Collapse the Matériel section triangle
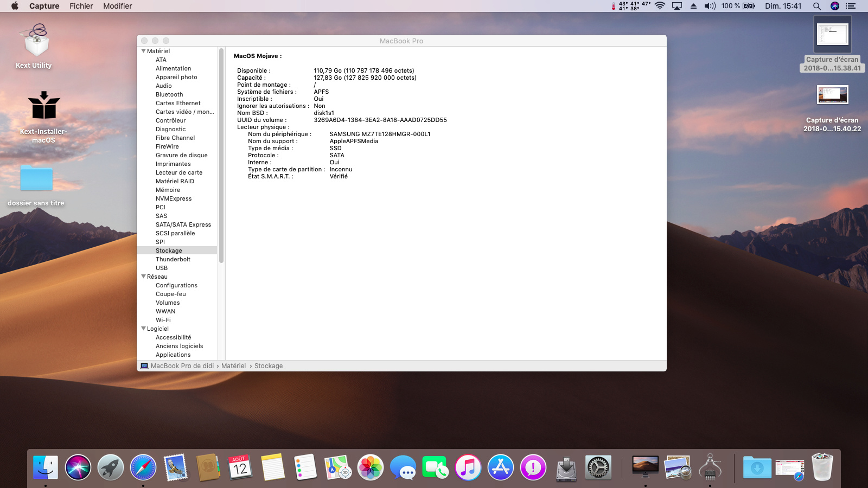The height and width of the screenshot is (488, 868). [x=143, y=51]
